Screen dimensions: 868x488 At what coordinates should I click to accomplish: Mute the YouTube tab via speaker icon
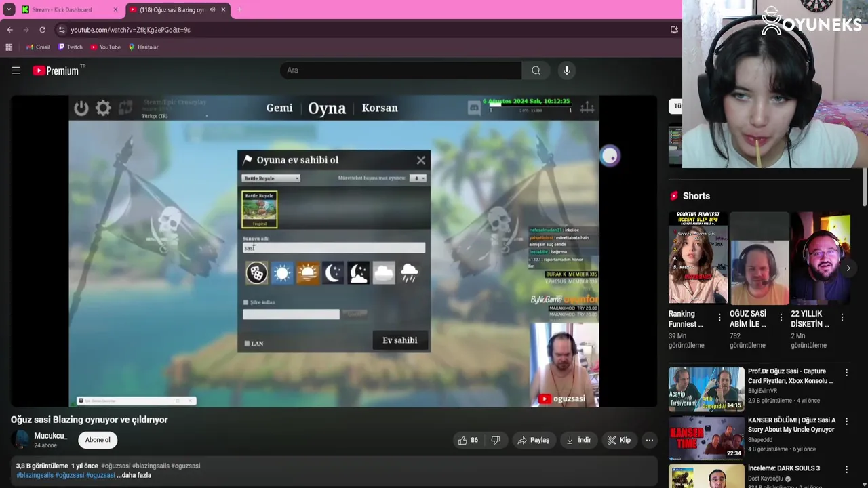click(x=212, y=9)
